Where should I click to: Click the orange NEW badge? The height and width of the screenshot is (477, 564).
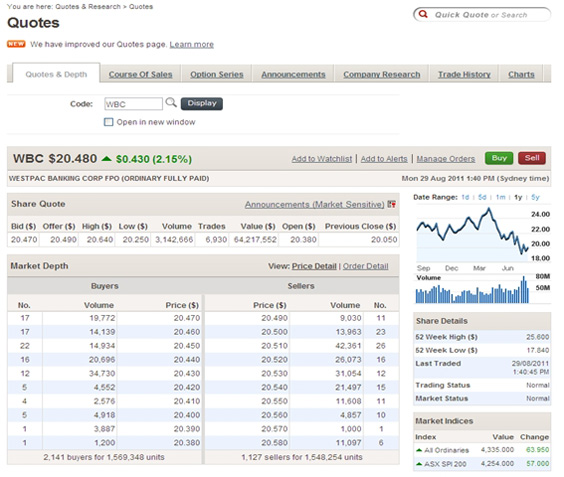pyautogui.click(x=16, y=44)
